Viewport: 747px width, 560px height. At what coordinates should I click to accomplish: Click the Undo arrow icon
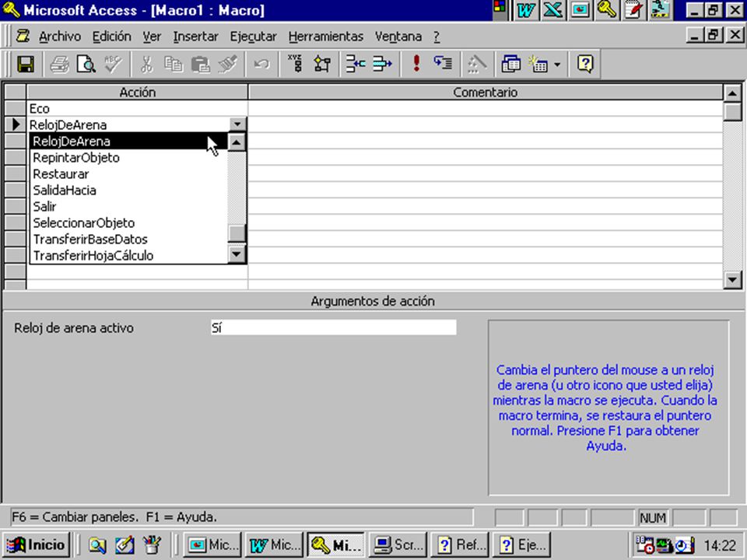pos(261,64)
